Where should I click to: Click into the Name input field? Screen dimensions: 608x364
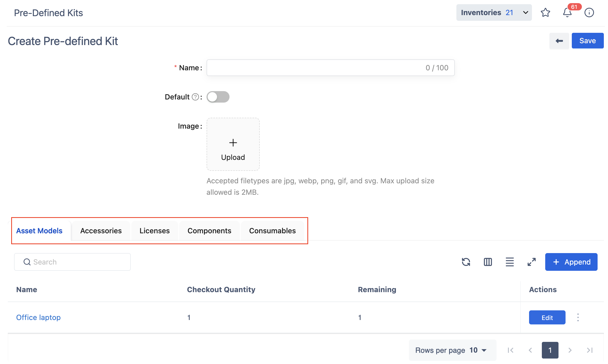(315, 68)
